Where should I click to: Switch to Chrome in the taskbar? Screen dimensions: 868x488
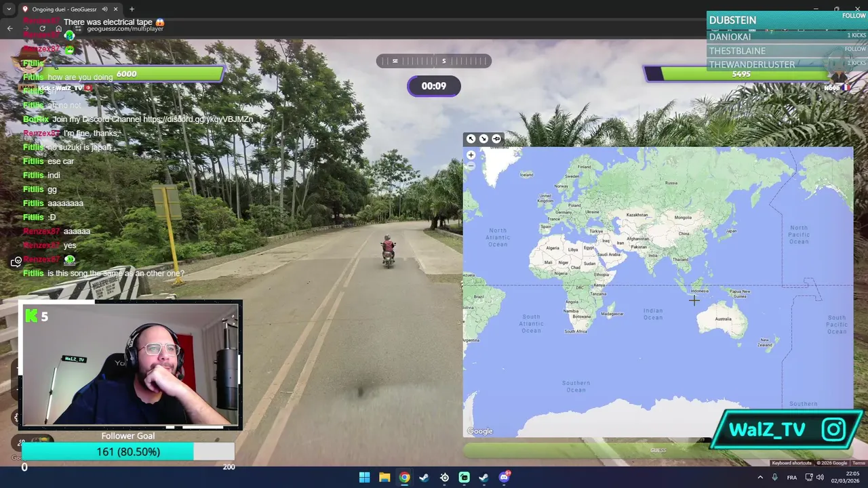click(404, 477)
